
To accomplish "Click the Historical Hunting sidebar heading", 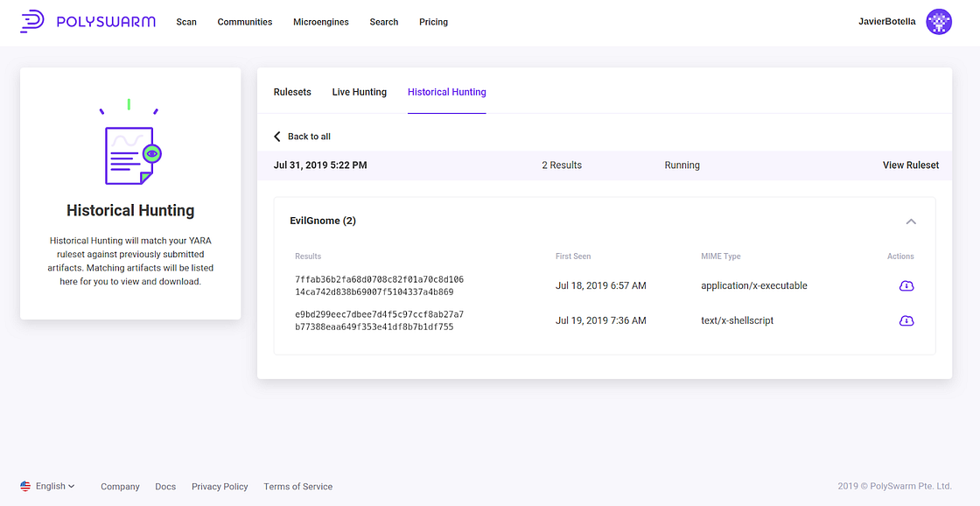I will pos(130,210).
